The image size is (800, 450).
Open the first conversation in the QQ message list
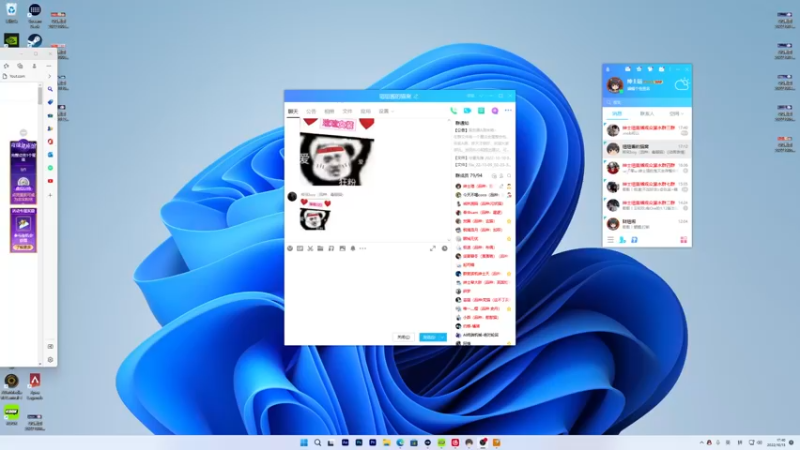[647, 130]
